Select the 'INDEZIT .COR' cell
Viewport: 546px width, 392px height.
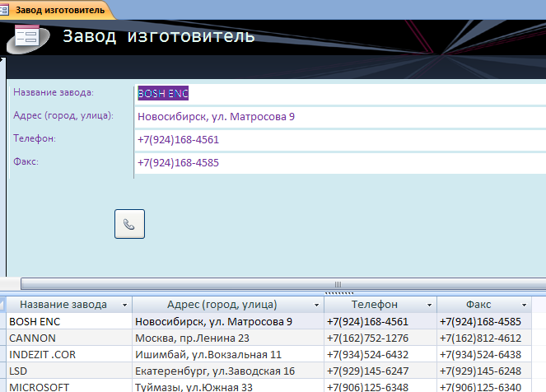(x=69, y=354)
